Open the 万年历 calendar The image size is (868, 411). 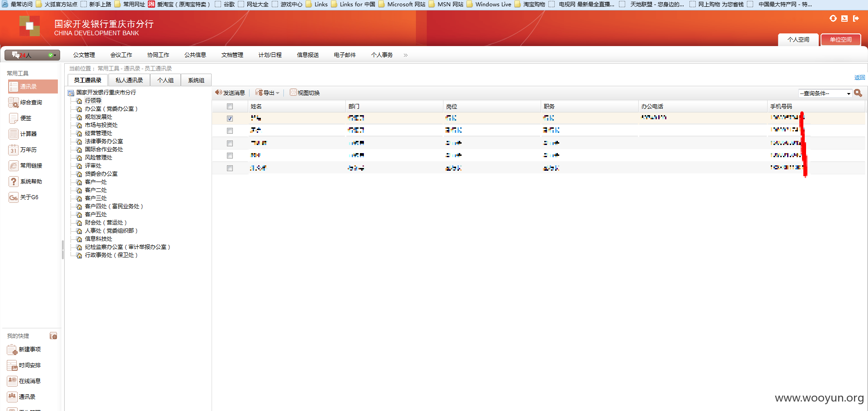point(23,150)
